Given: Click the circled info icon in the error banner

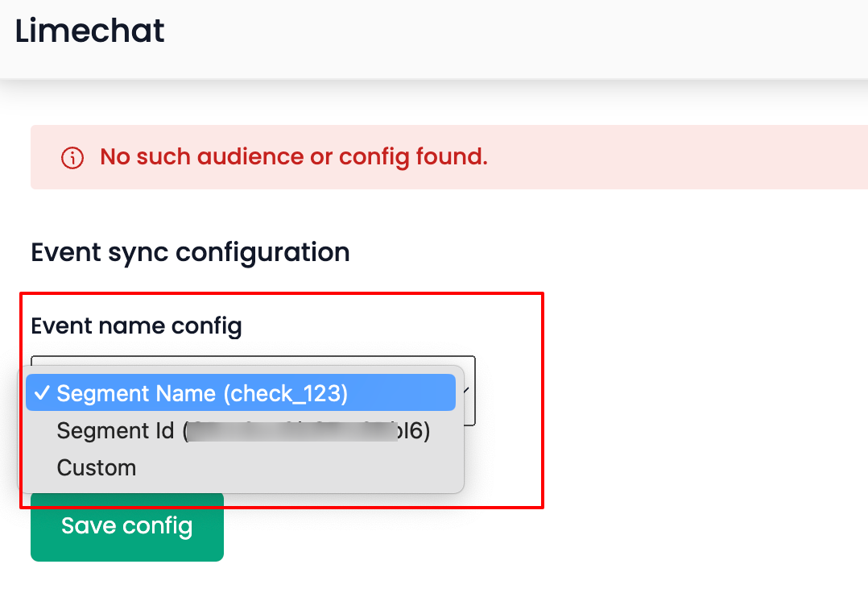Looking at the screenshot, I should click(x=72, y=157).
